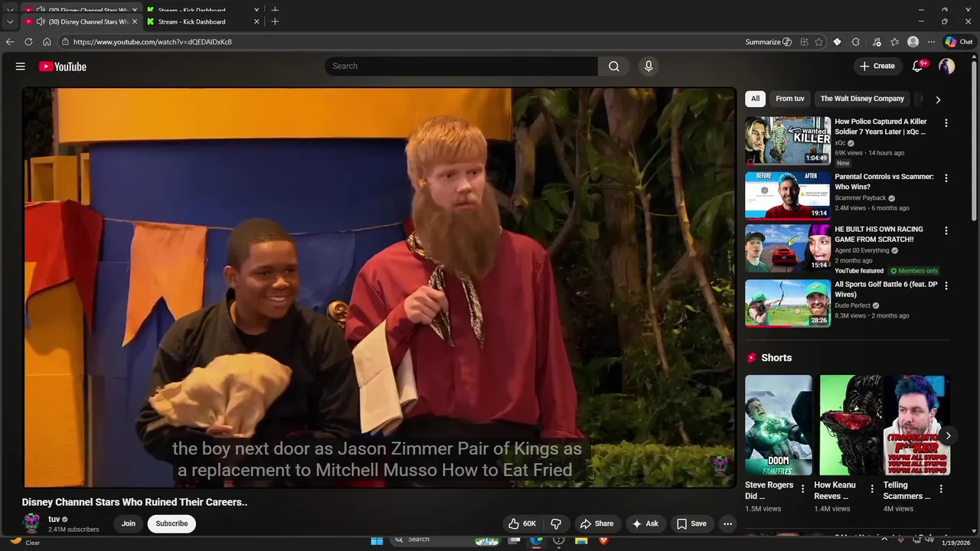Open the Windows Start button

tap(377, 540)
